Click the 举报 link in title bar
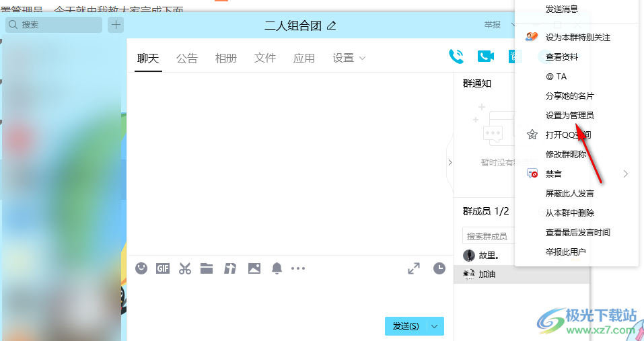 (x=493, y=25)
